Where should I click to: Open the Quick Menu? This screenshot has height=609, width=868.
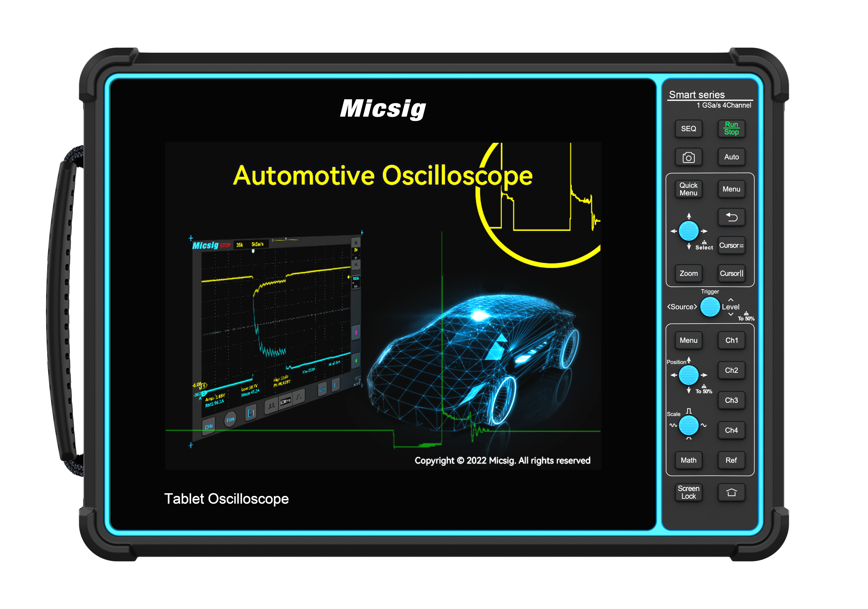[x=688, y=189]
